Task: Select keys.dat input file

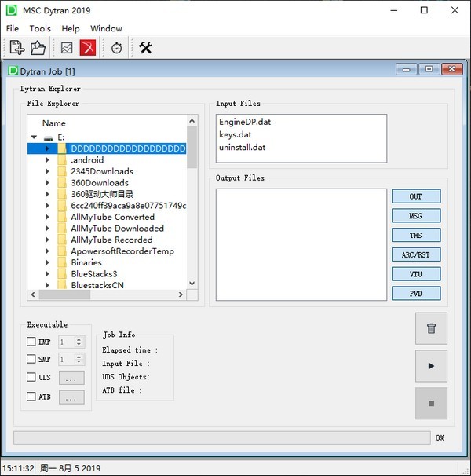Action: (x=235, y=135)
